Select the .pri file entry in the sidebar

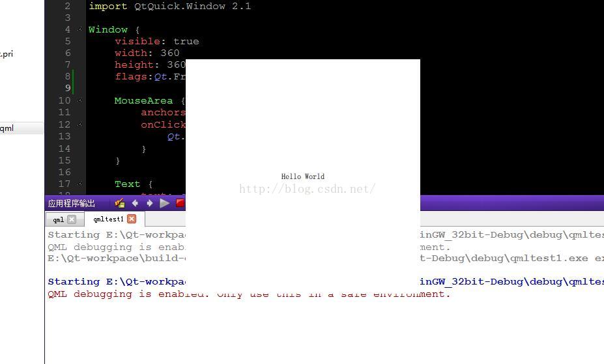pos(7,53)
